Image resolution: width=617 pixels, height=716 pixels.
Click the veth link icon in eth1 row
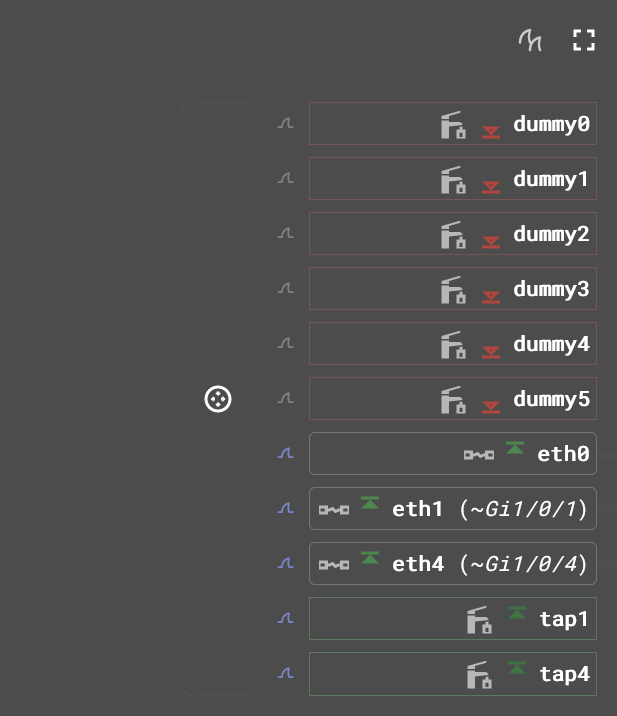point(334,510)
